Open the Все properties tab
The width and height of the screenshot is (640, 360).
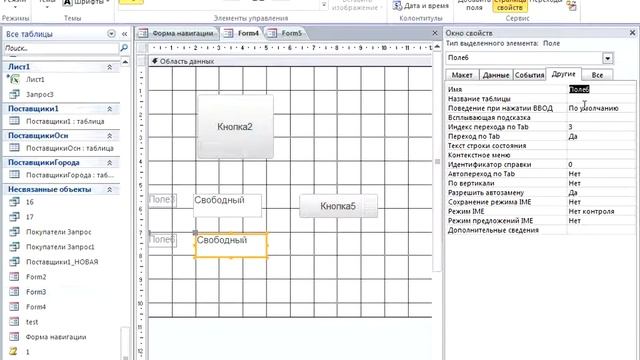click(597, 75)
